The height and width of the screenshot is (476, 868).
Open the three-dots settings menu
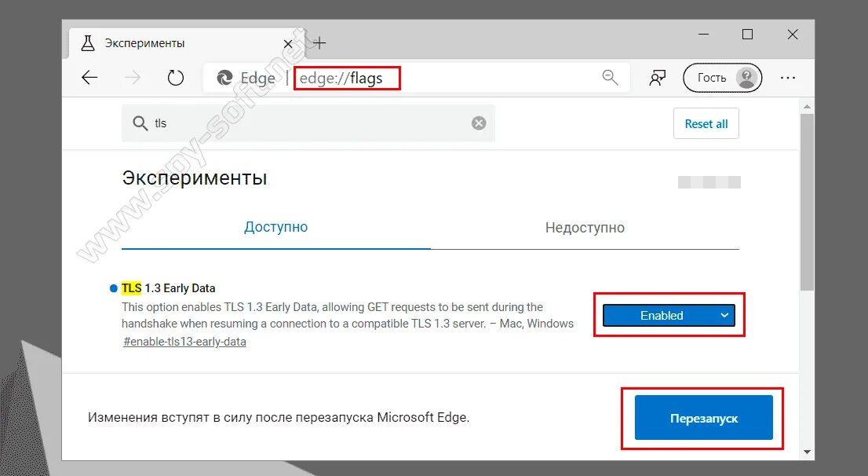pyautogui.click(x=788, y=78)
